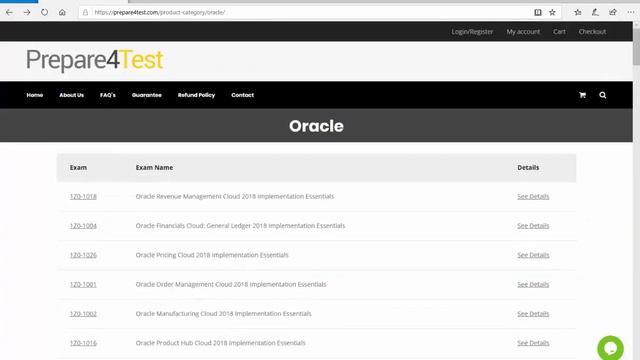Open exam code 1Z0-1002 link
Image resolution: width=640 pixels, height=360 pixels.
click(83, 314)
